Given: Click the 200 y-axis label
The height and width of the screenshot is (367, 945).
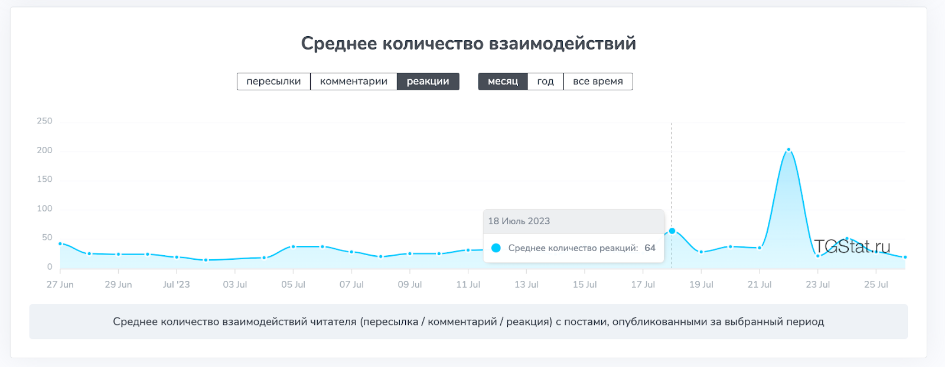Looking at the screenshot, I should 45,151.
